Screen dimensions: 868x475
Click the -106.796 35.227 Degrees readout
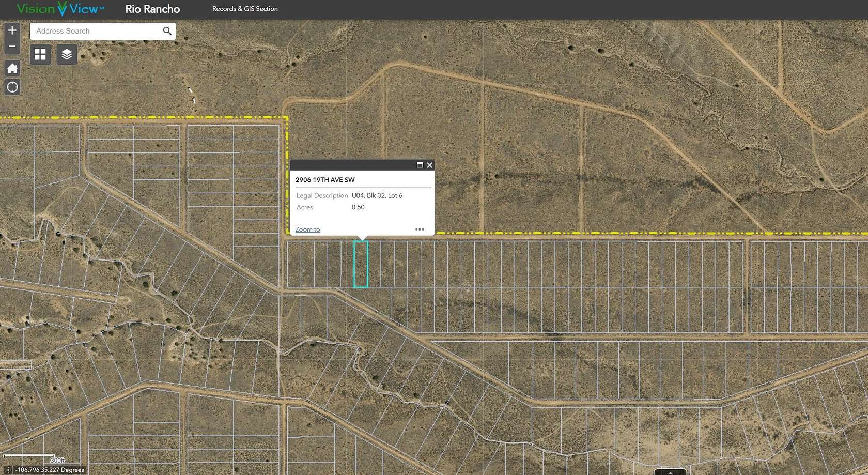pyautogui.click(x=49, y=470)
